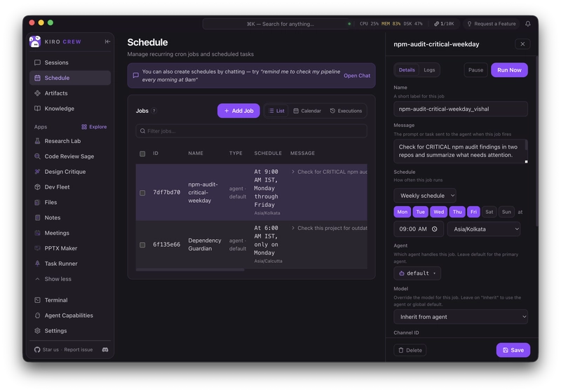Toggle Thu day in weekly schedule
Image resolution: width=561 pixels, height=392 pixels.
click(457, 212)
